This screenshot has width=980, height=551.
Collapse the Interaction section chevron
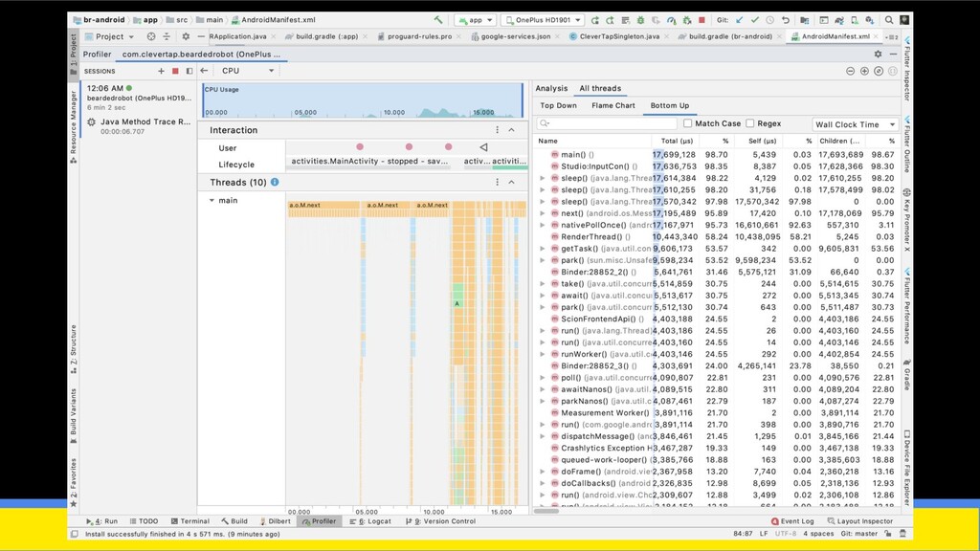pos(511,130)
